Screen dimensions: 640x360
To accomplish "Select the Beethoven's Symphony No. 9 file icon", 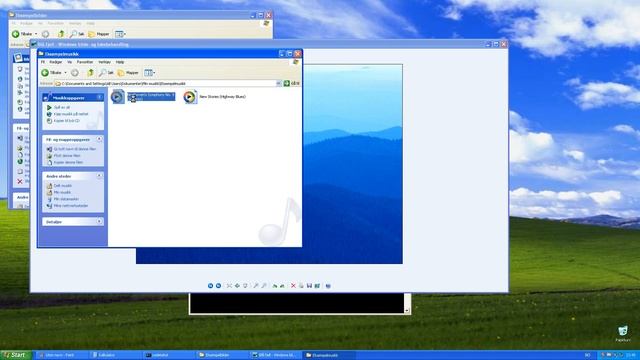I will pos(118,97).
